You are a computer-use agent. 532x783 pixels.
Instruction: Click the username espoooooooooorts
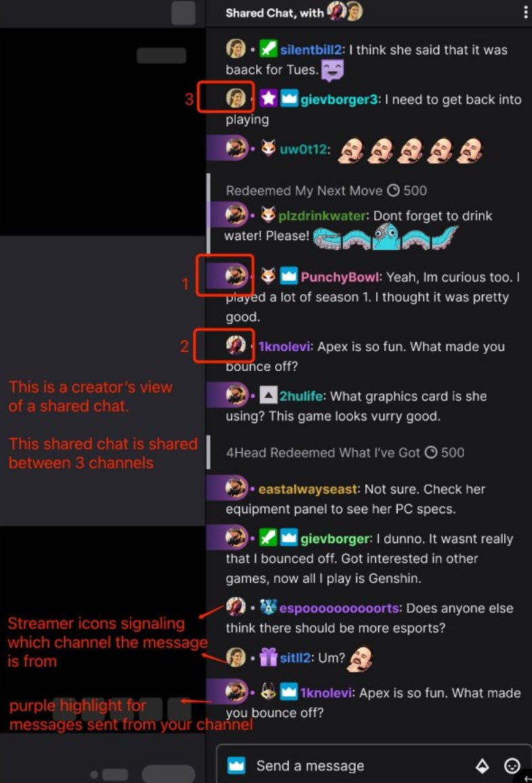339,608
